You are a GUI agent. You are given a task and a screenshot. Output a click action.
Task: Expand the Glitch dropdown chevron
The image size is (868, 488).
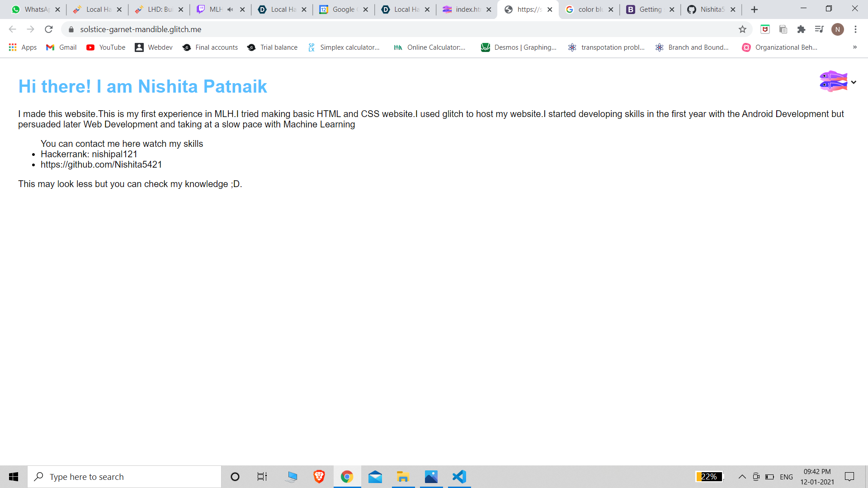(x=854, y=82)
